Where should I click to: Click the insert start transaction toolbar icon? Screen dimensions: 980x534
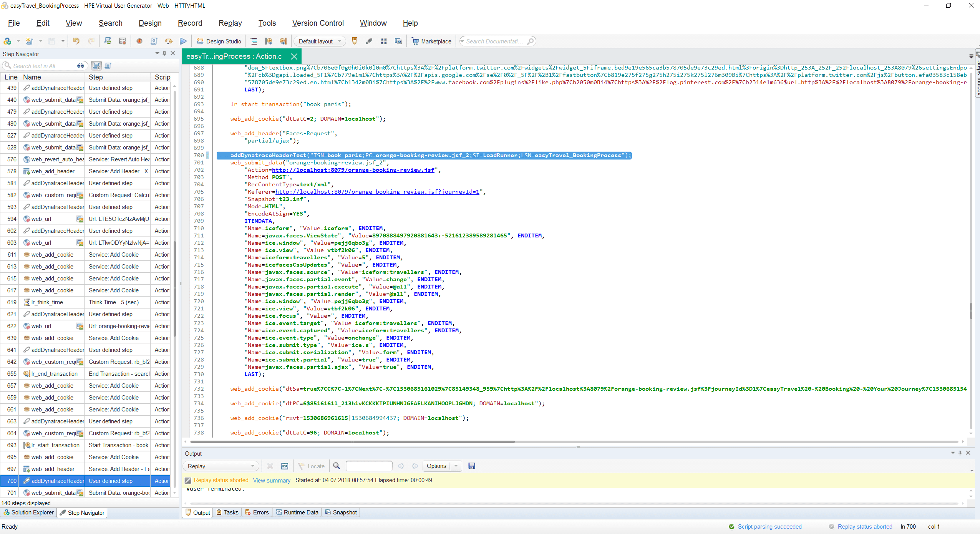coord(269,41)
